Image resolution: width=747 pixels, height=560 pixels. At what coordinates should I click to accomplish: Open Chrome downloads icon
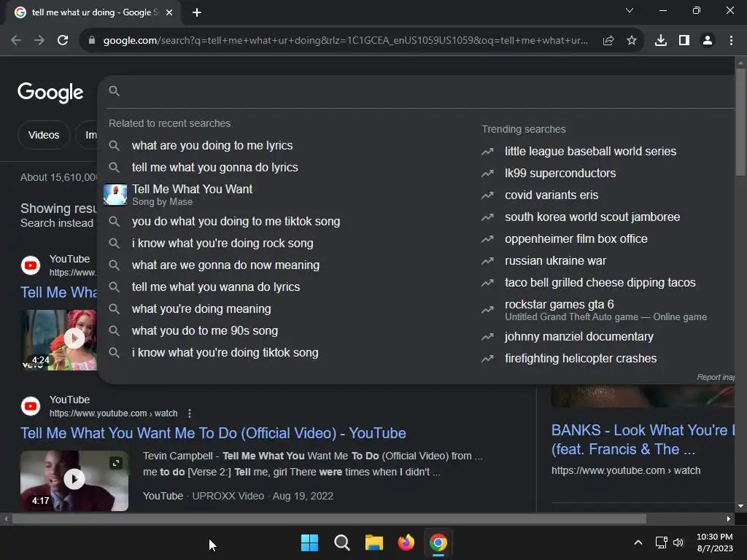point(661,41)
